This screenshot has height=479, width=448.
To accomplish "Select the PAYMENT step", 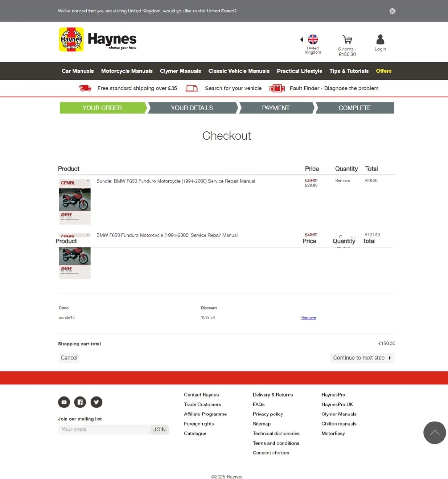I will point(276,108).
